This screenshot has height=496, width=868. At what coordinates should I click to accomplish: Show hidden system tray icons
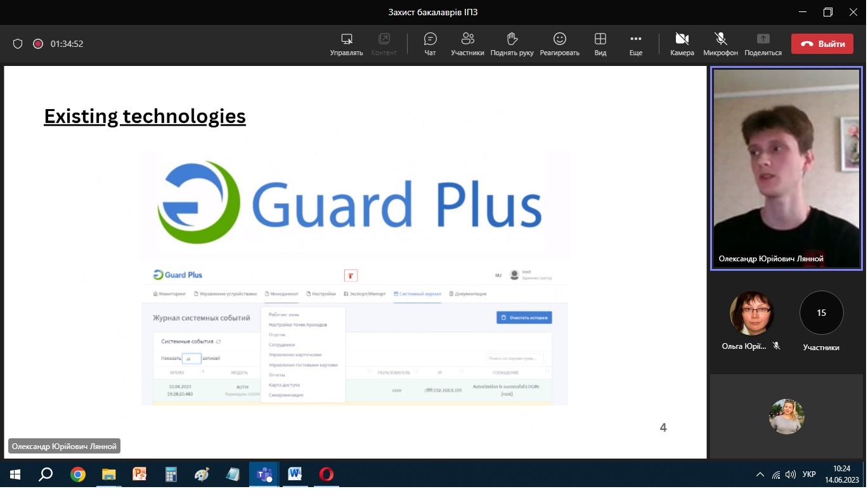(760, 474)
